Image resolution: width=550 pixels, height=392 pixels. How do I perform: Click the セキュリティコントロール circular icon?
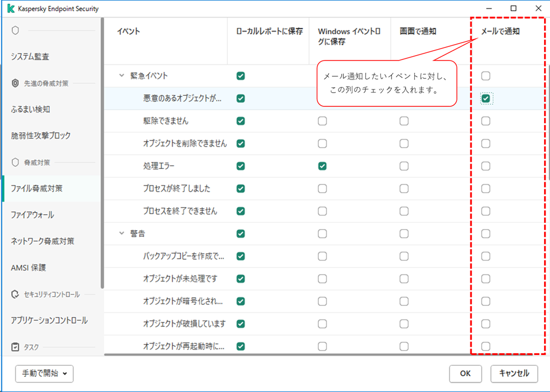pos(16,294)
